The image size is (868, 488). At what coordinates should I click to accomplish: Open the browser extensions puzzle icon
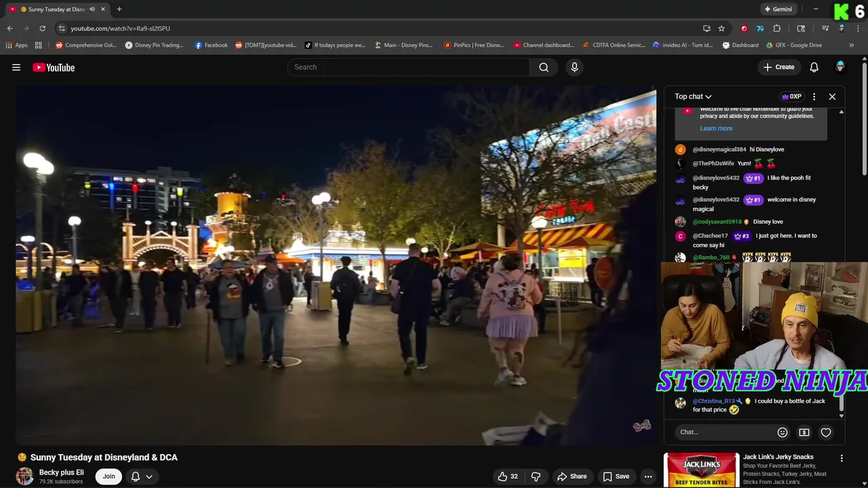click(x=777, y=28)
